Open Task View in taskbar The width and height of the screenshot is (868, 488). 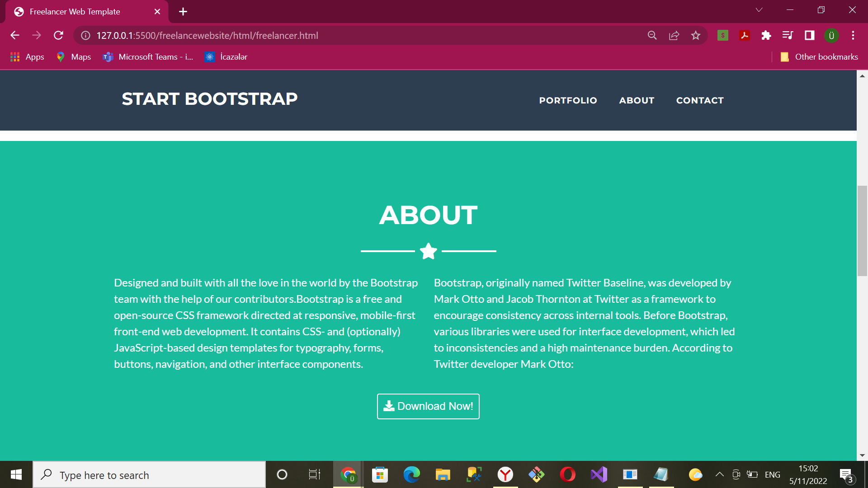pyautogui.click(x=314, y=474)
